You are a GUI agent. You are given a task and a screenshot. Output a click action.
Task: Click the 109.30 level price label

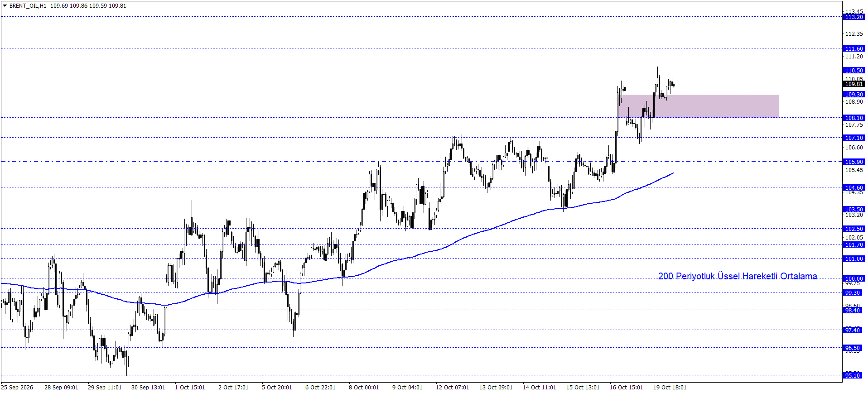(x=854, y=95)
